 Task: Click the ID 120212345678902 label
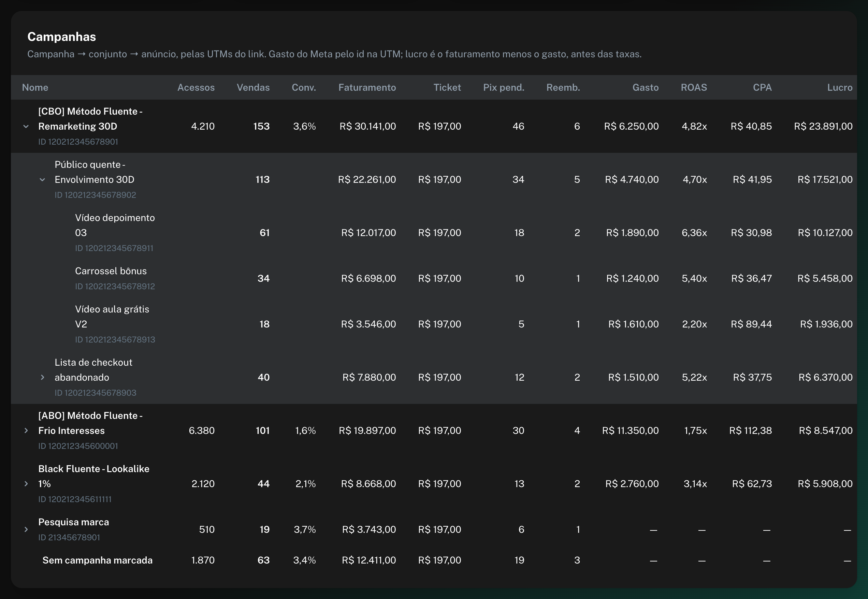[95, 195]
